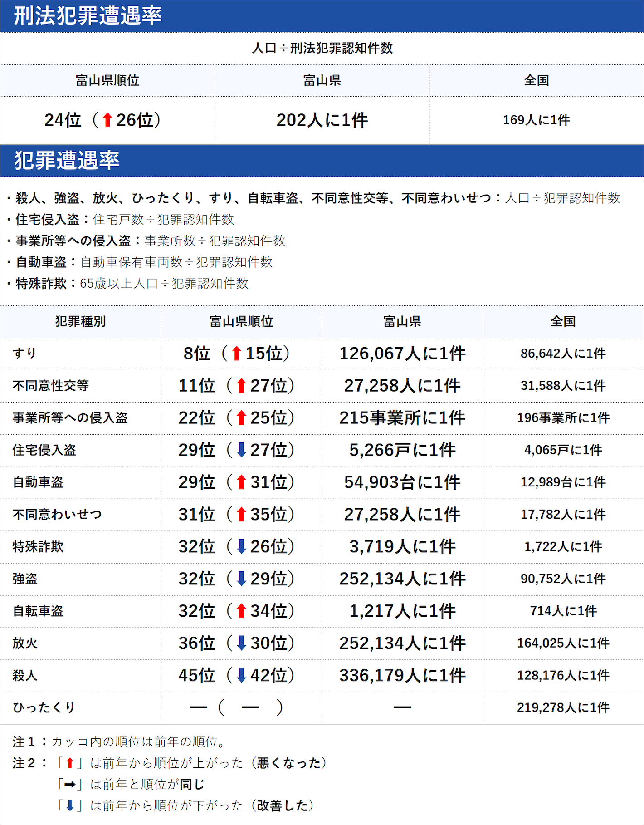Viewport: 644px width, 825px height.
Task: Click the red up arrow in the すり row
Action: 237,354
